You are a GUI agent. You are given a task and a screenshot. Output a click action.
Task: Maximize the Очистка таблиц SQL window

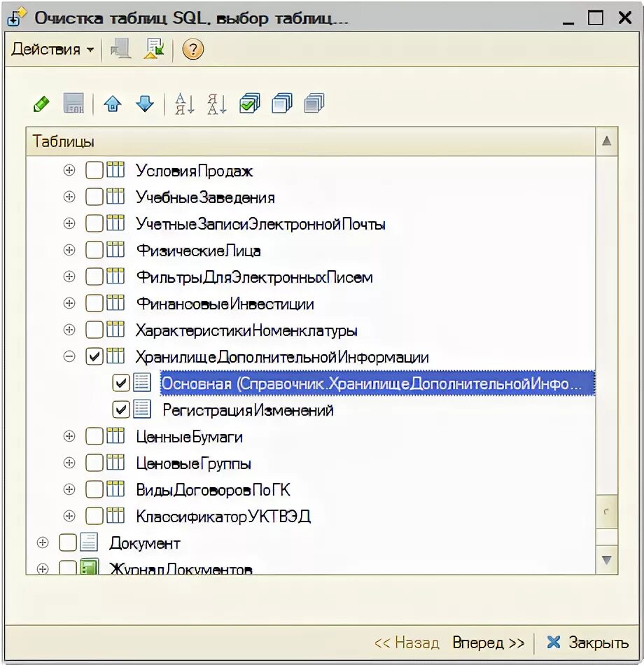click(595, 17)
